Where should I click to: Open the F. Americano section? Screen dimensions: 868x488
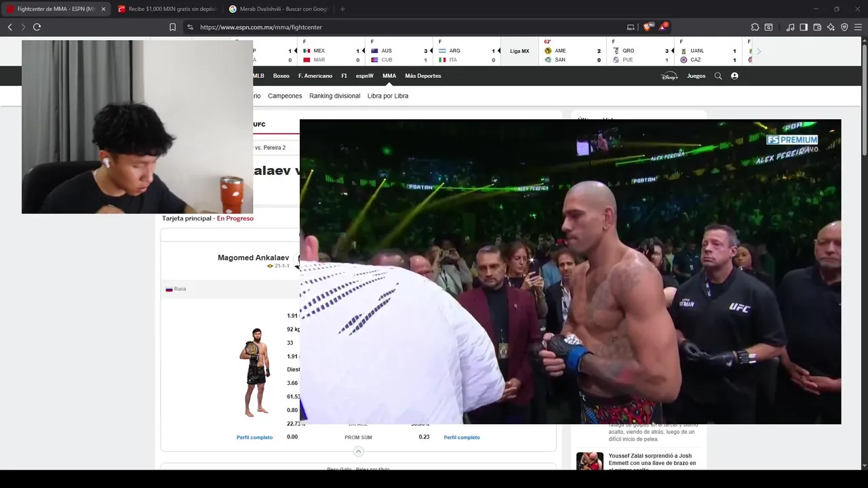point(315,76)
